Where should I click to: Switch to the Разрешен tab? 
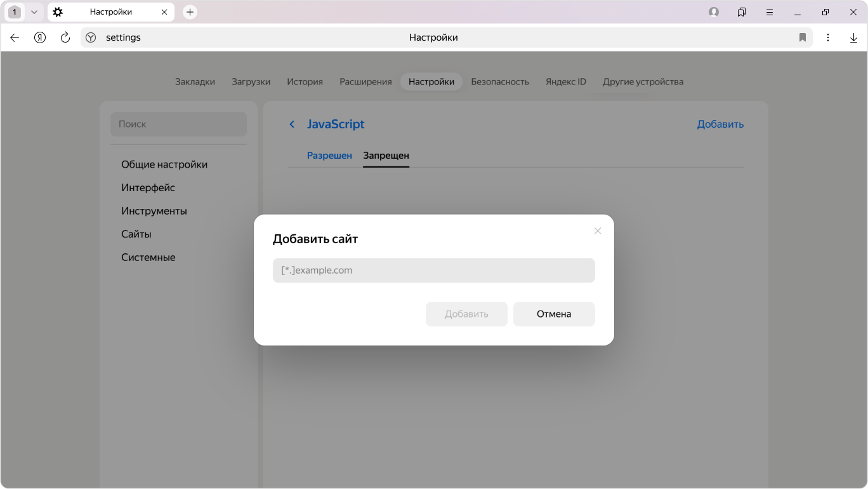(x=329, y=156)
